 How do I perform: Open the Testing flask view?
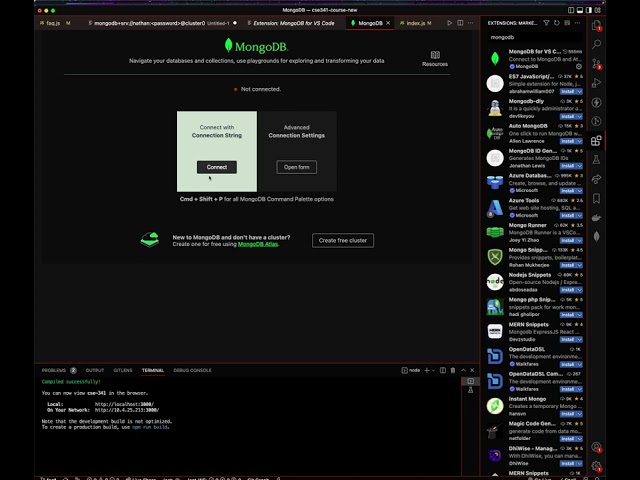coord(596,160)
